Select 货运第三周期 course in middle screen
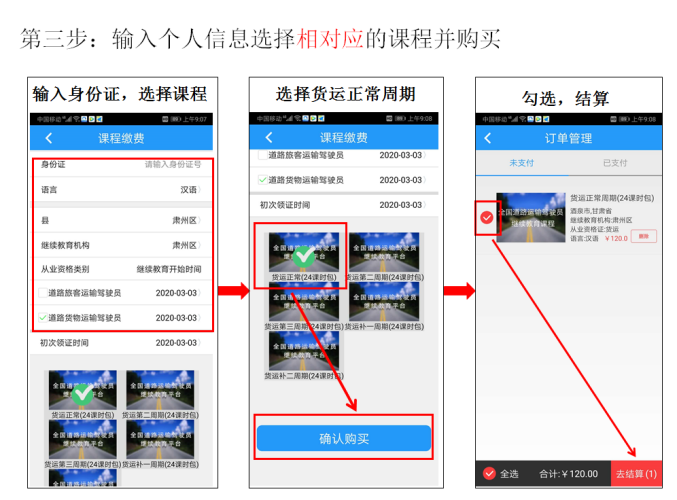 pos(302,303)
